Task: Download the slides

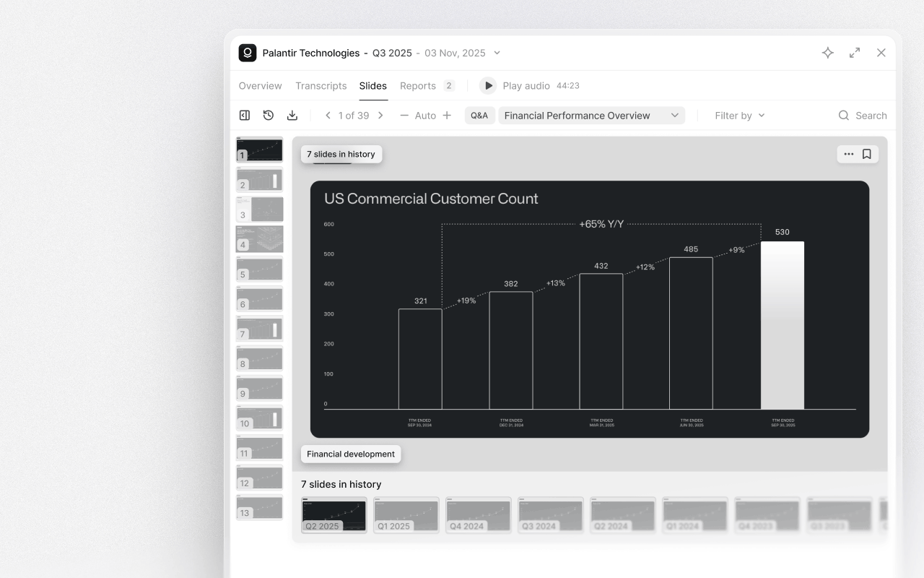Action: (292, 116)
